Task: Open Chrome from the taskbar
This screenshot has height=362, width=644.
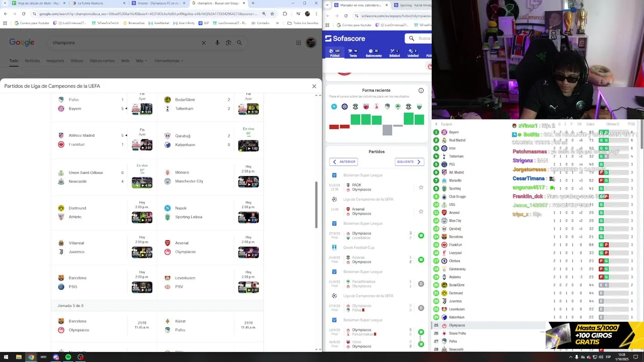Action: [31, 357]
